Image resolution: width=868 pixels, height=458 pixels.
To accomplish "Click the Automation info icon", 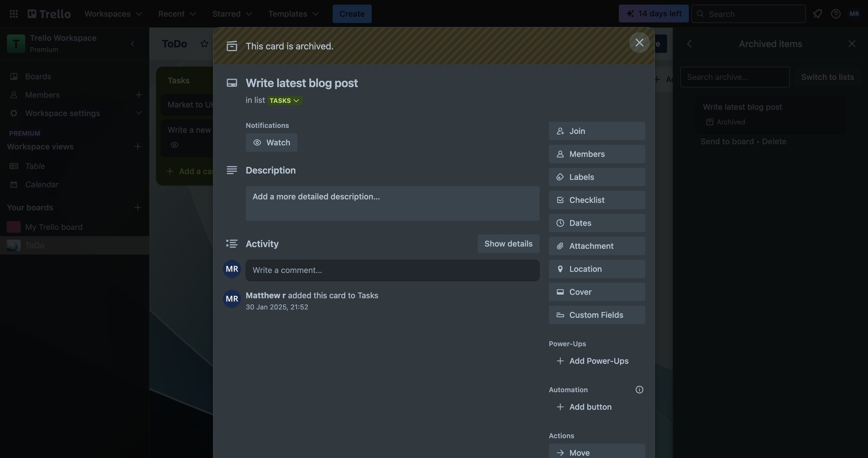I will [639, 390].
